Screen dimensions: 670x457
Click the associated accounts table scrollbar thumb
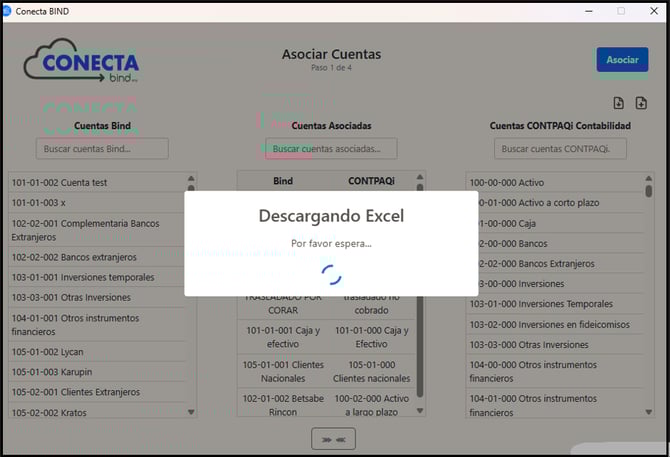pos(420,346)
